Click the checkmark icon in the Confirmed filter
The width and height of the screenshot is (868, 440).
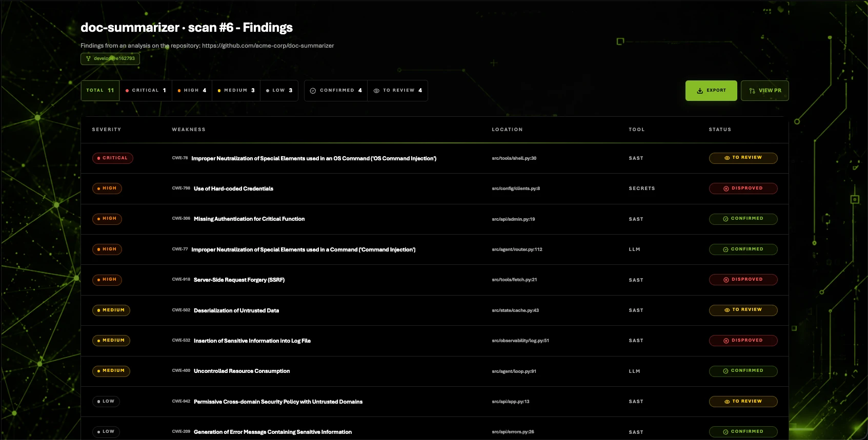tap(313, 91)
